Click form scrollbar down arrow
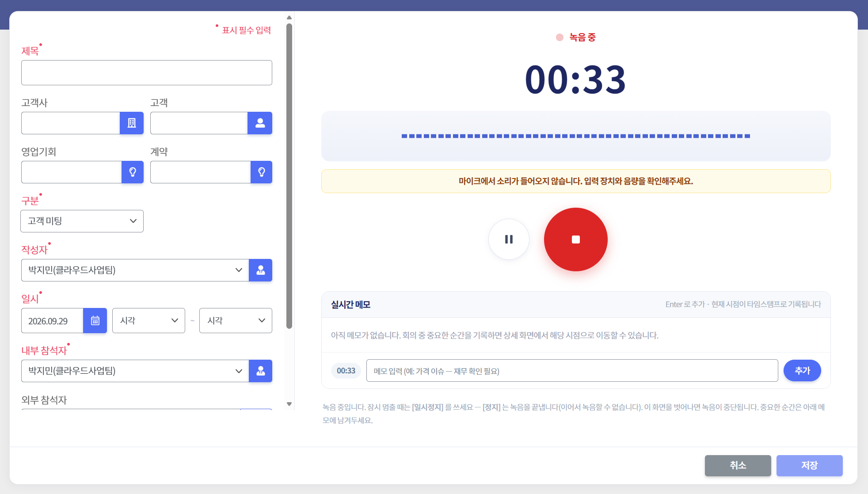The width and height of the screenshot is (868, 494). pos(289,404)
